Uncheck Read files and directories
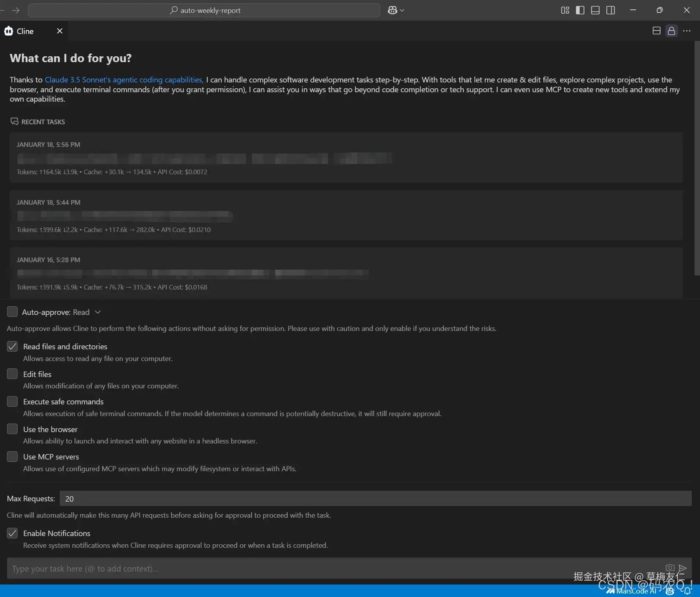 click(x=12, y=347)
